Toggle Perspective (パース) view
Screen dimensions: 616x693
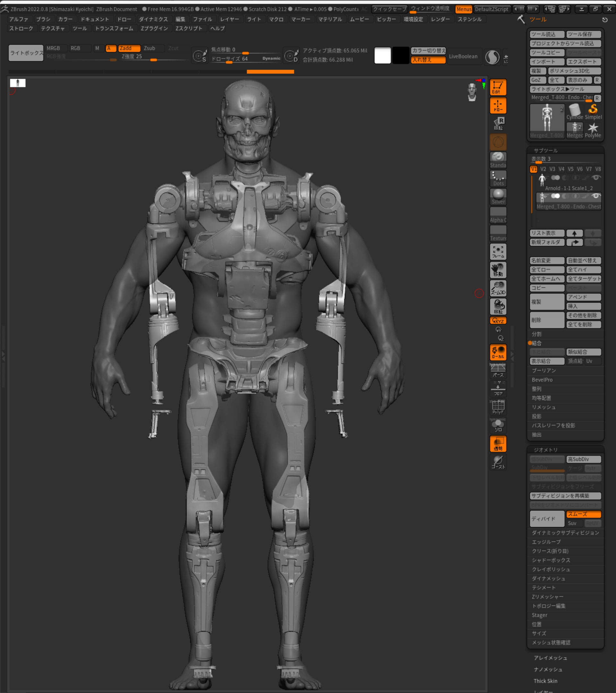(498, 370)
